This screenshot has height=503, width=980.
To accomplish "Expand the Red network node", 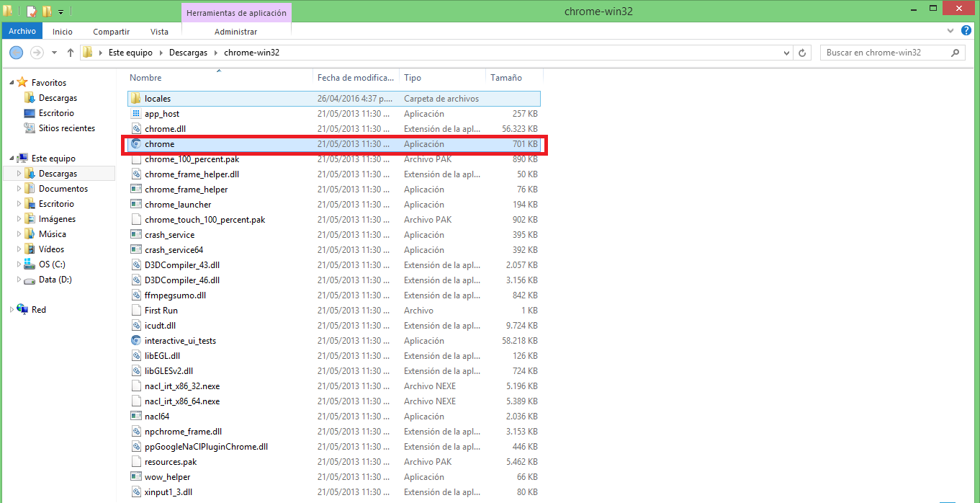I will (11, 310).
